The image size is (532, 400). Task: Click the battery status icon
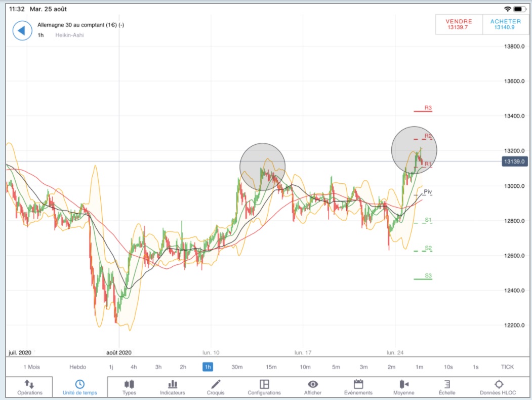(x=520, y=9)
